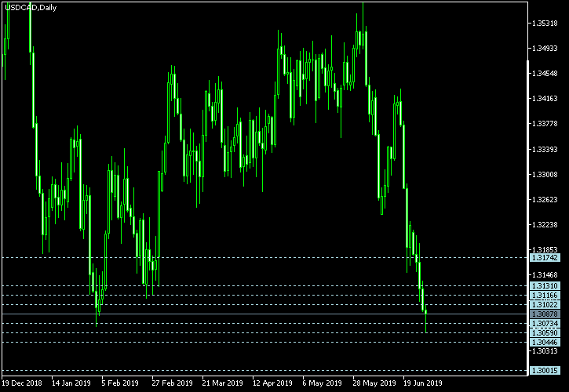Click the latest candlestick on the chart
This screenshot has width=569, height=392.
[425, 312]
